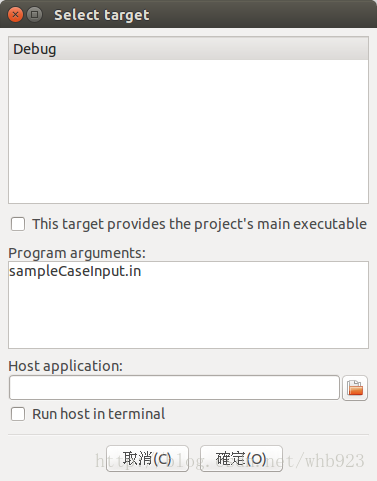
Task: Click the Program arguments label
Action: point(77,253)
